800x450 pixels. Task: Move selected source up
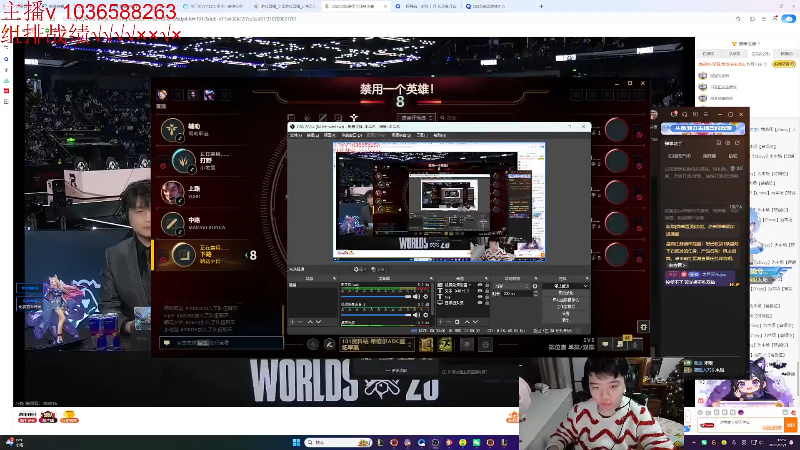pos(467,322)
